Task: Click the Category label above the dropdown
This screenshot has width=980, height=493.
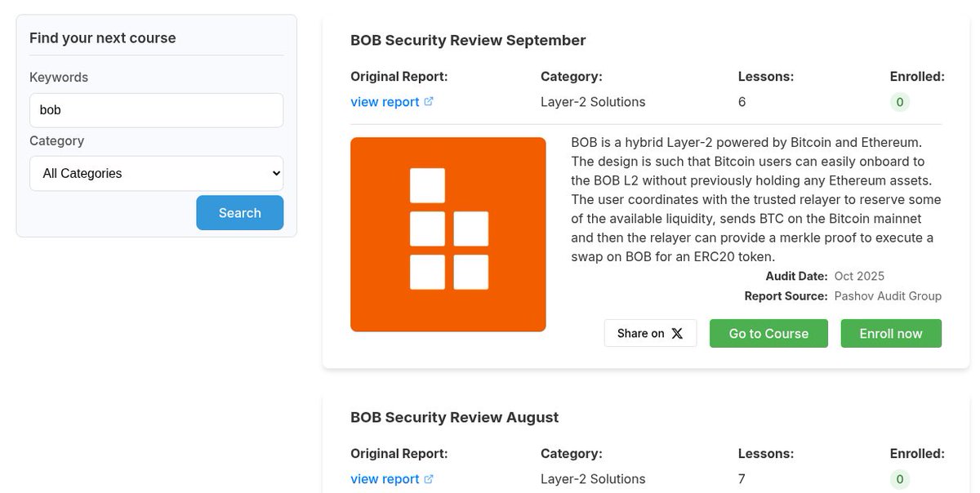Action: (57, 141)
